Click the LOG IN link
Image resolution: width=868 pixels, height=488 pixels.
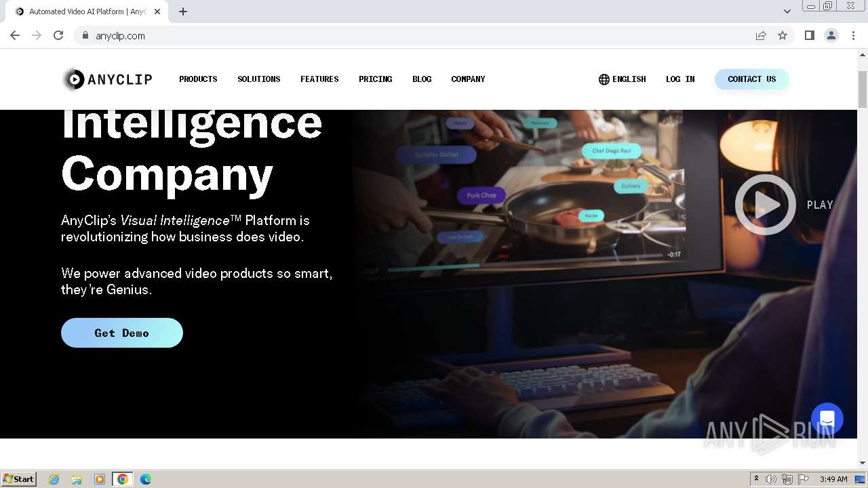(x=680, y=79)
